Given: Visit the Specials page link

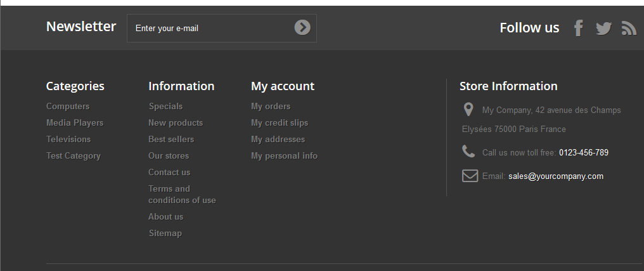Looking at the screenshot, I should coord(165,106).
